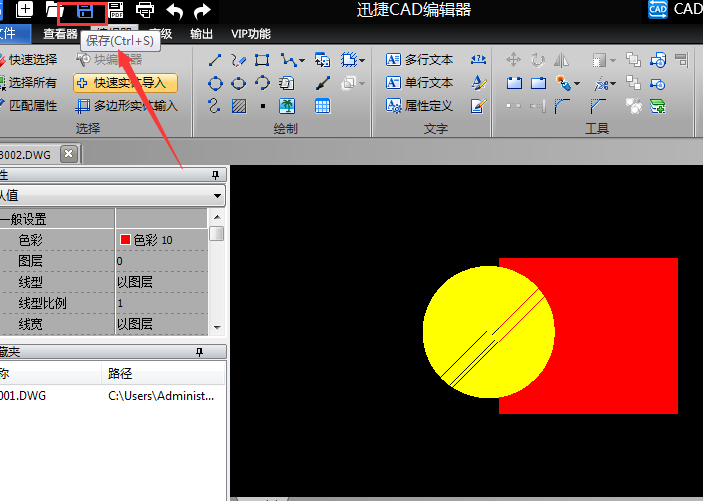This screenshot has width=703, height=501.
Task: Click Select All (选择所有) button
Action: click(29, 83)
